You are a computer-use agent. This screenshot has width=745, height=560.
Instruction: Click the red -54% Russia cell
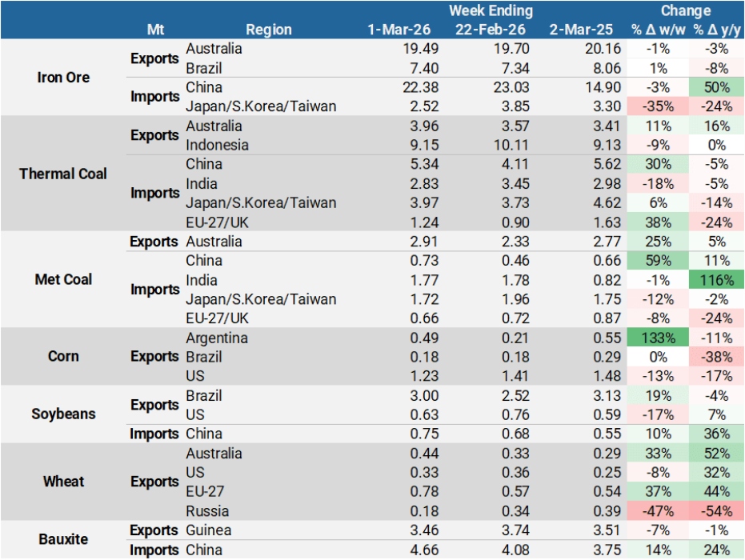pyautogui.click(x=716, y=511)
